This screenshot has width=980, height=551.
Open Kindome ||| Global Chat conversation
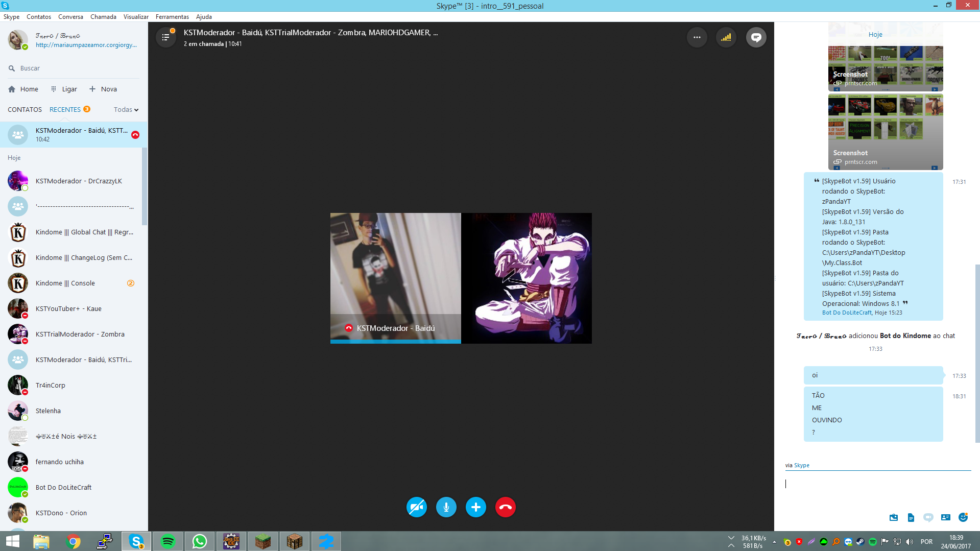[71, 232]
